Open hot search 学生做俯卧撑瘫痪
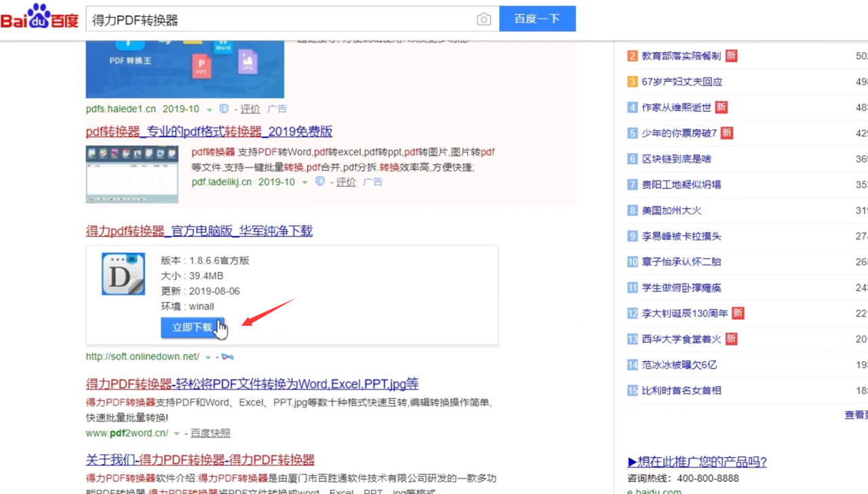Viewport: 868px width, 494px height. point(682,288)
